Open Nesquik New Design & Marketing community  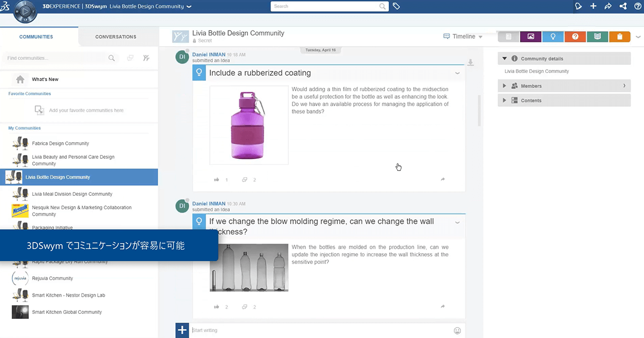click(x=82, y=211)
